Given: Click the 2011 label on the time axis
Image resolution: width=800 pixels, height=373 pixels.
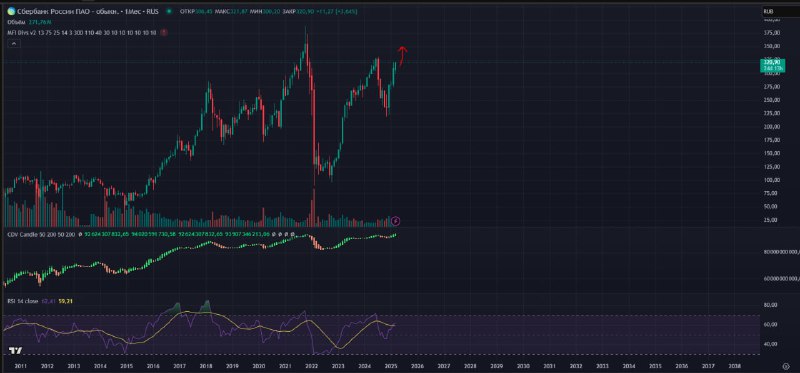Looking at the screenshot, I should click(20, 366).
